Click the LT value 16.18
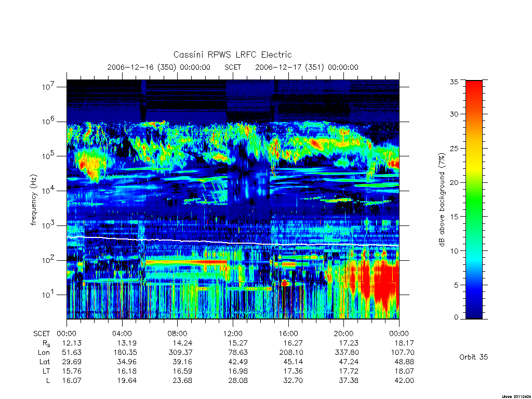 coord(127,371)
